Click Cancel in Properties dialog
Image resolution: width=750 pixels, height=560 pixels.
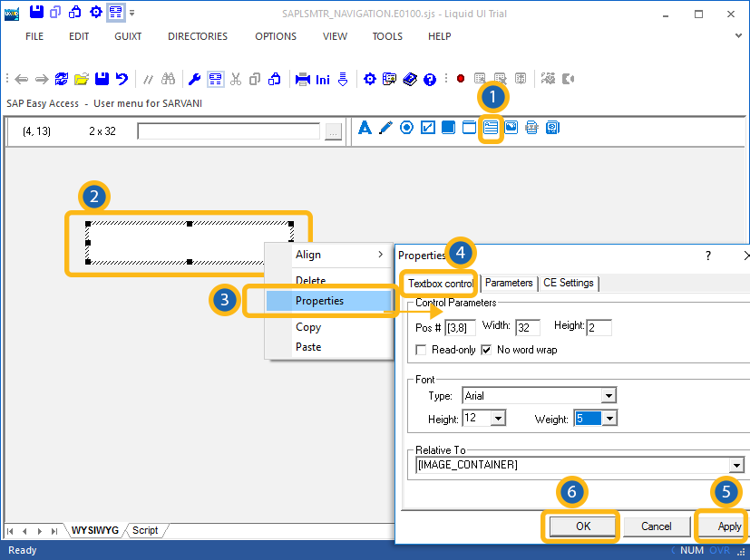click(x=656, y=526)
